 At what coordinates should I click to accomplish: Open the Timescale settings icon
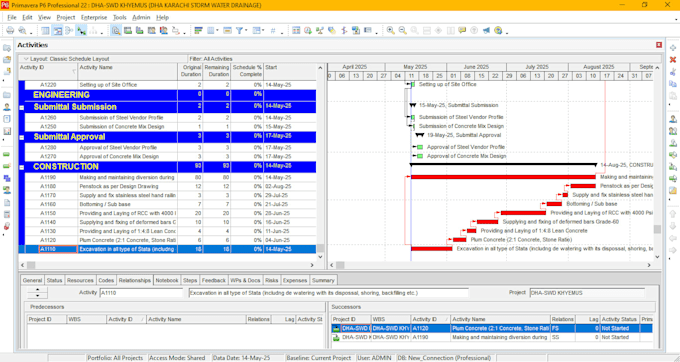[x=227, y=30]
